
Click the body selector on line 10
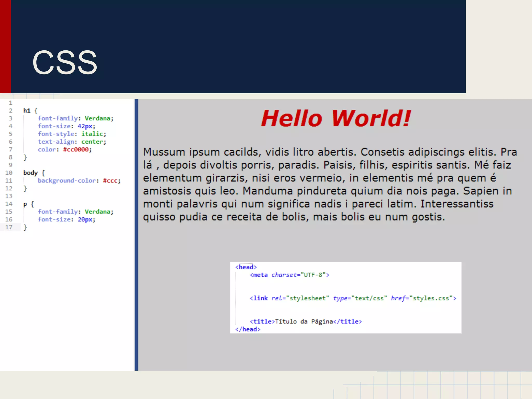pyautogui.click(x=30, y=173)
